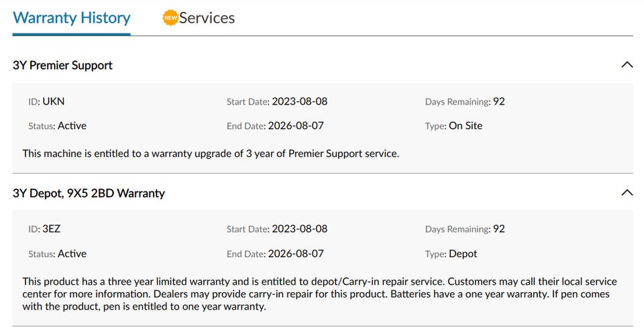Click Premier Support start date 2023-08-08

[299, 101]
